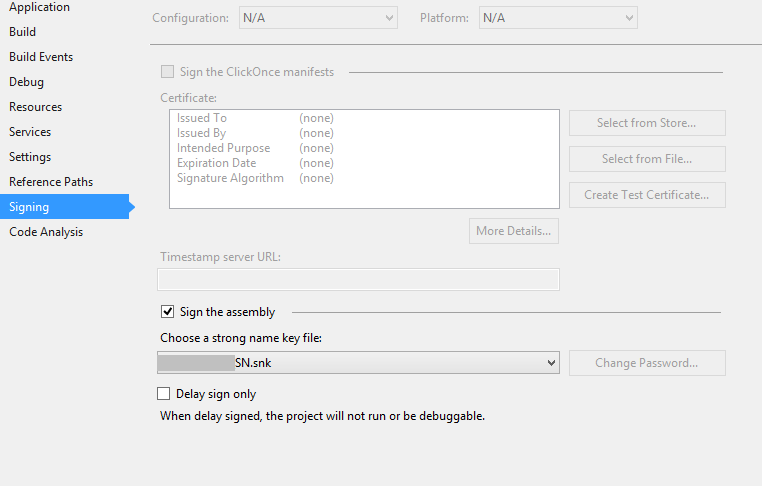Uncheck the Sign the assembly checkbox

(x=168, y=312)
